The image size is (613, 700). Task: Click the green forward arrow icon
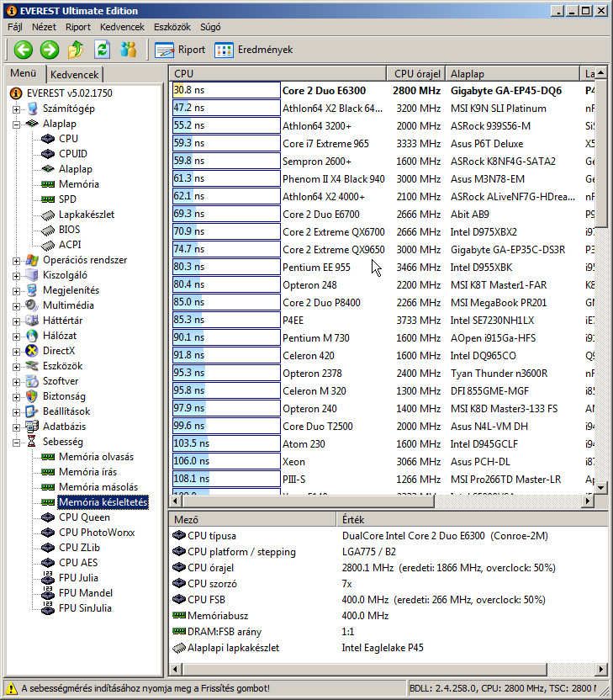(50, 50)
